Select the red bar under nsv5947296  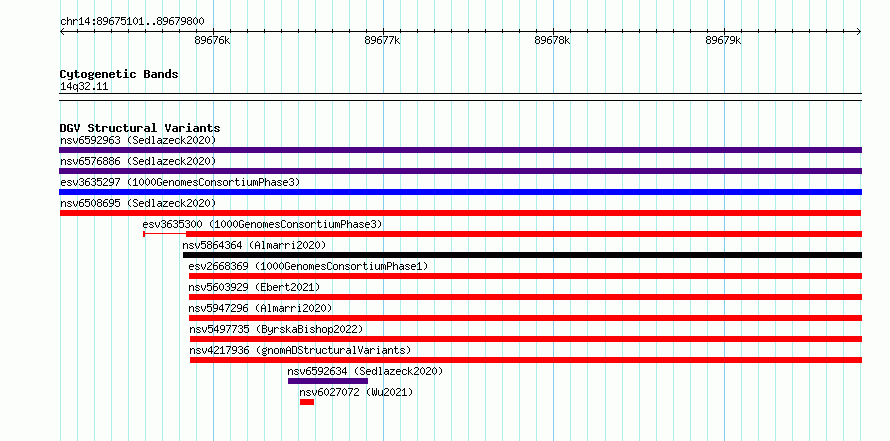pos(526,318)
